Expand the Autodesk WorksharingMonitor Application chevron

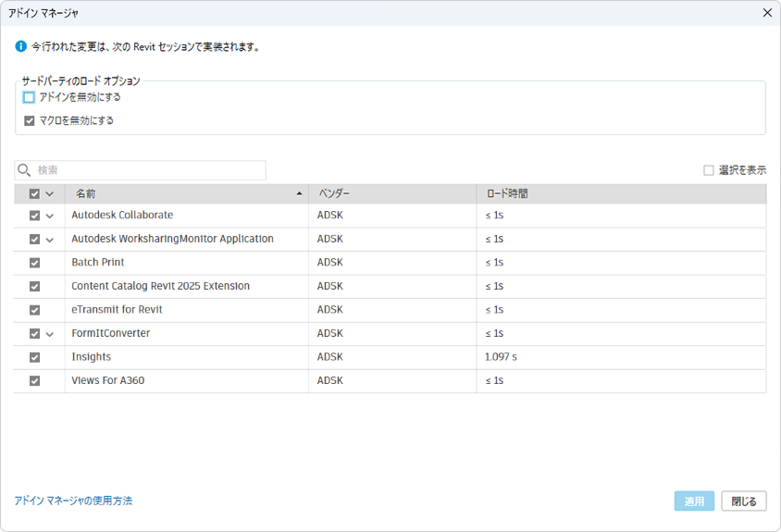[49, 240]
